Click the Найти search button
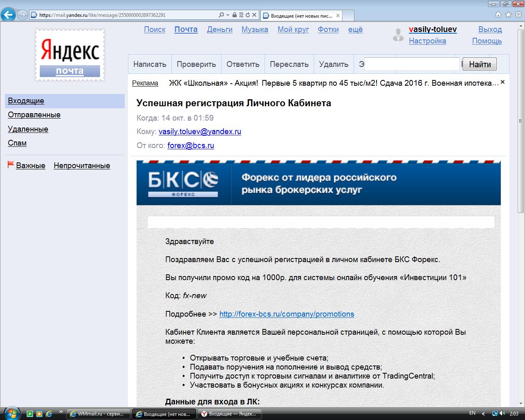The image size is (525, 420). 480,64
